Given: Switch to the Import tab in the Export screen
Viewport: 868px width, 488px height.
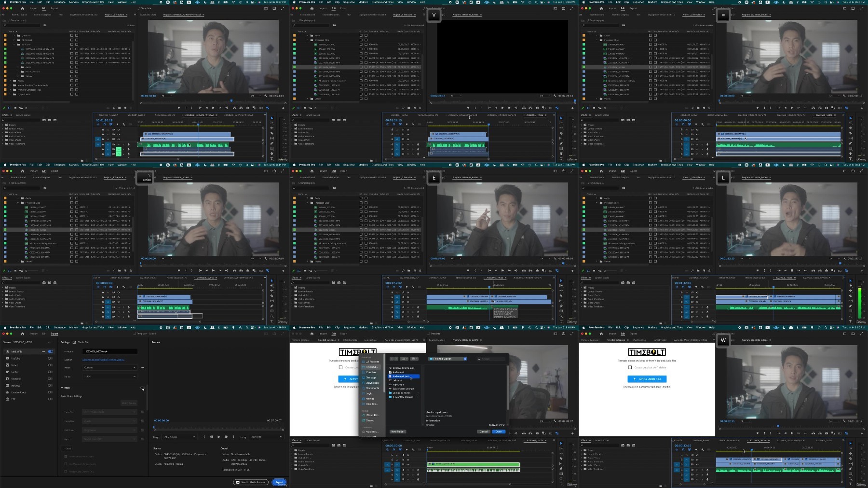Looking at the screenshot, I should 34,334.
